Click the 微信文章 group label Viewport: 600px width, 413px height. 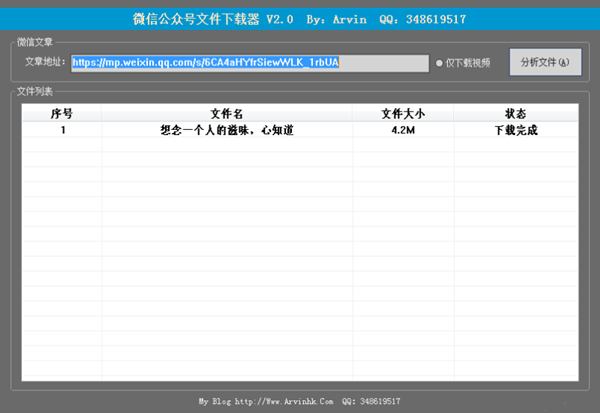34,42
